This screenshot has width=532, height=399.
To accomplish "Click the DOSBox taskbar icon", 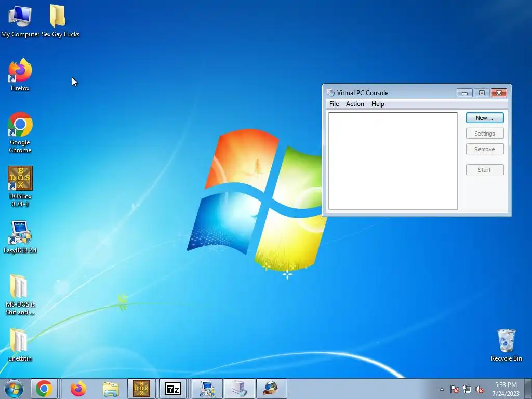I will [x=141, y=389].
